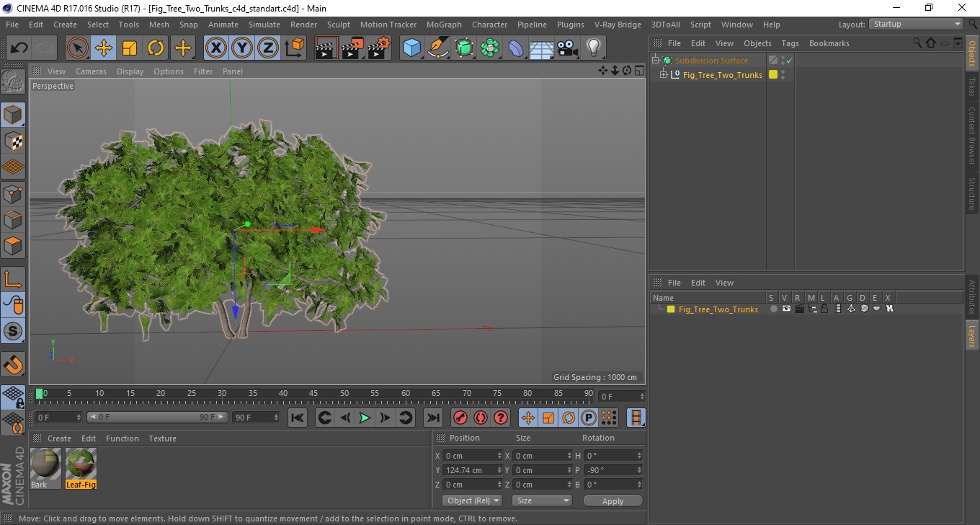Switch to Content Browser side tab
The width and height of the screenshot is (980, 525).
tap(971, 136)
